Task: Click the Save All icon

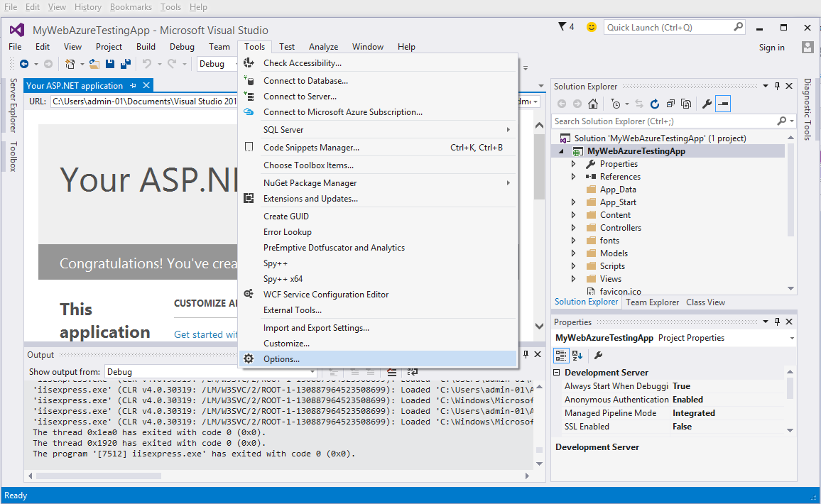Action: [126, 64]
